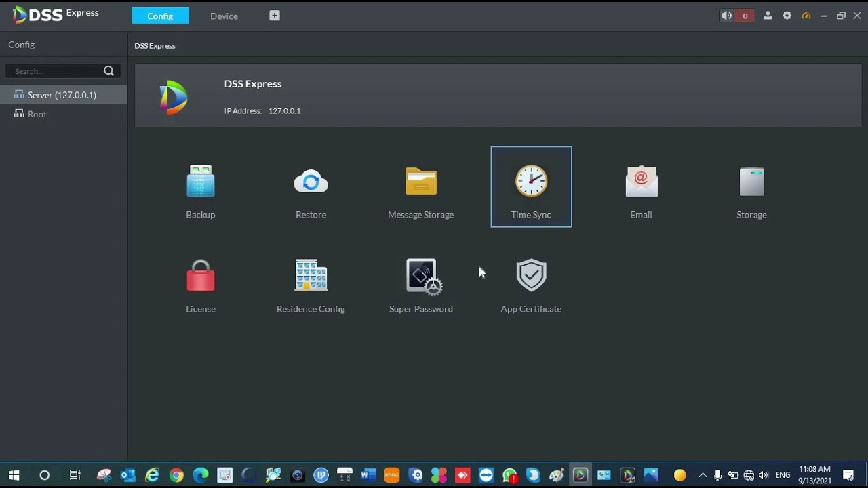Open the settings gear in title bar

[787, 16]
